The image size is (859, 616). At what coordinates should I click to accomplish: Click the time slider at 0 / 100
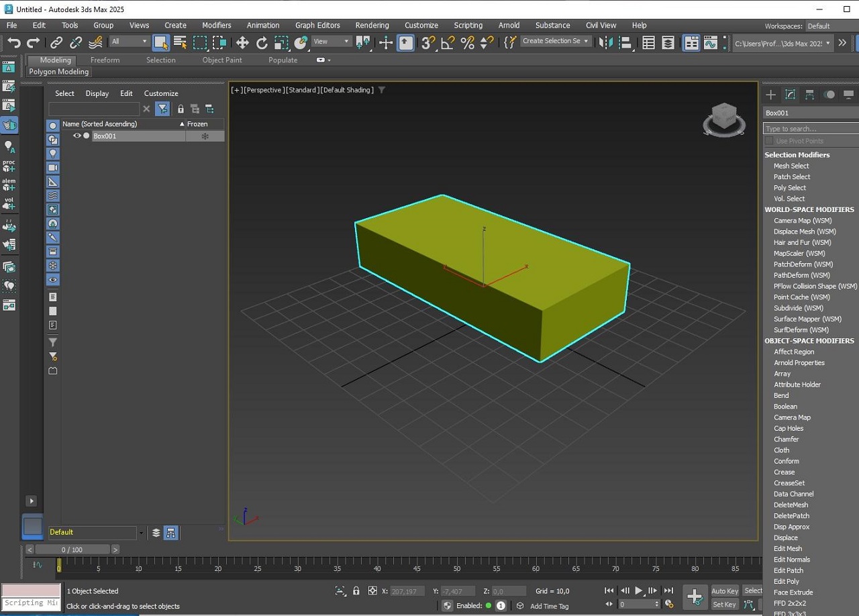72,550
